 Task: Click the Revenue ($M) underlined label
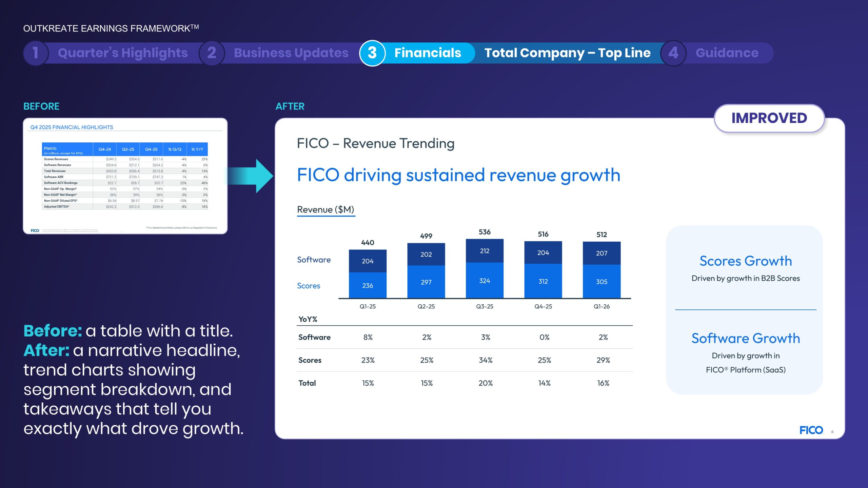pyautogui.click(x=325, y=209)
